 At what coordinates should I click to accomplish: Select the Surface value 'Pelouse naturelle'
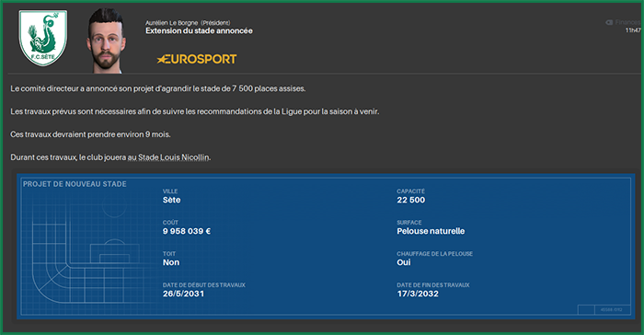click(x=431, y=231)
